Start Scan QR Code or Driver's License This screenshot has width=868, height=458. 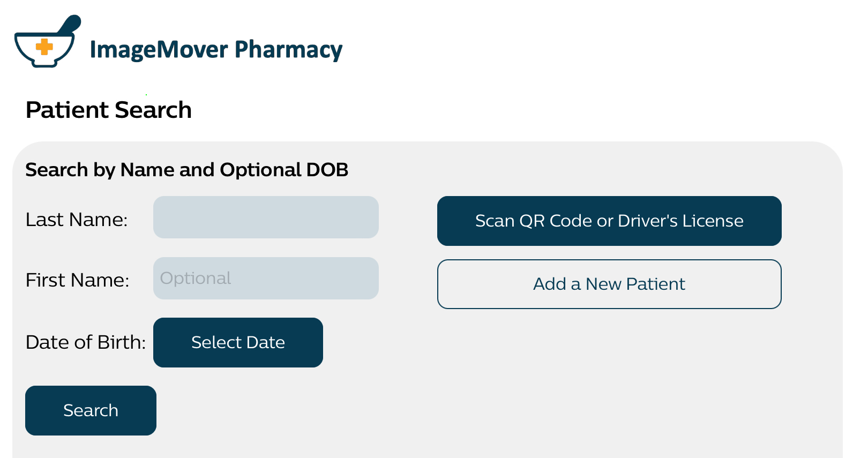pos(609,221)
